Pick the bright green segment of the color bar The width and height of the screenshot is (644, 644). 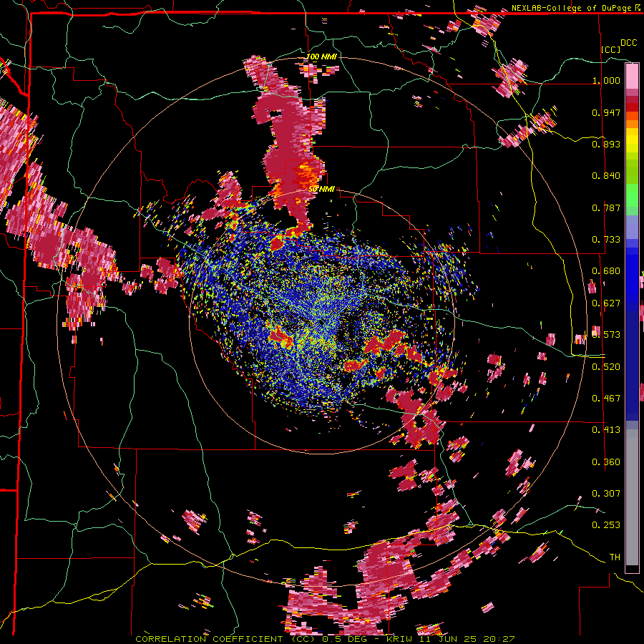point(632,195)
